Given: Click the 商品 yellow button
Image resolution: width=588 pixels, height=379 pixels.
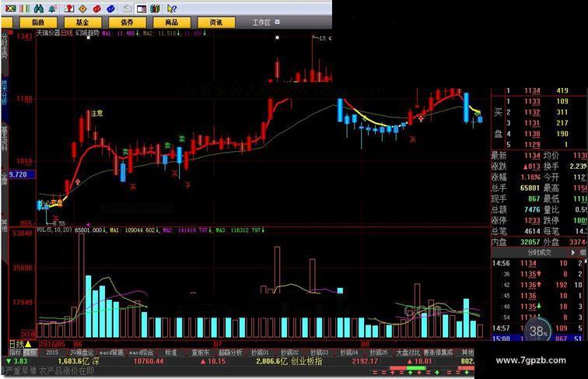Looking at the screenshot, I should point(171,23).
